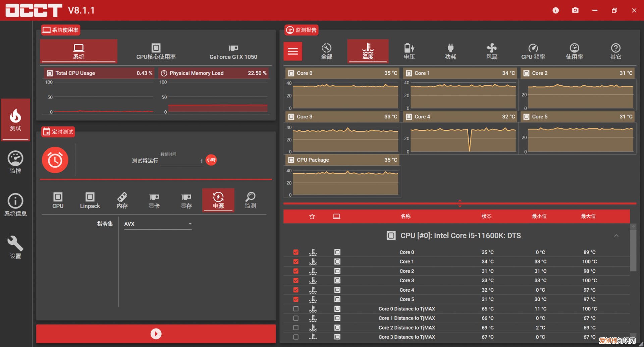644x347 pixels.
Task: Sort by the 状态 status column header
Action: (486, 216)
